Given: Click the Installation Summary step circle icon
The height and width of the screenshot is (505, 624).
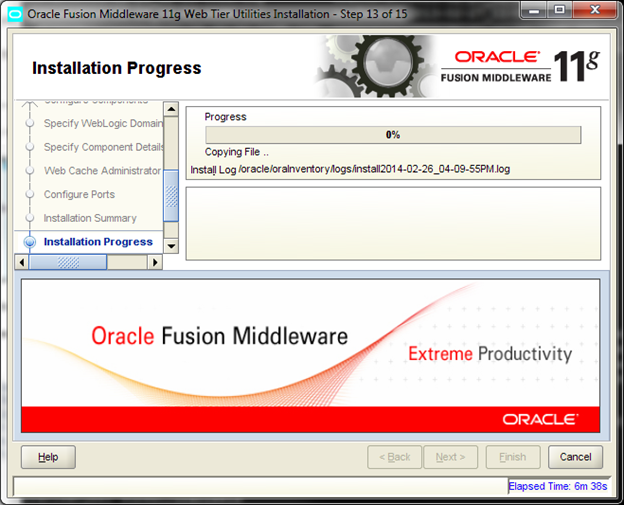Looking at the screenshot, I should [29, 218].
